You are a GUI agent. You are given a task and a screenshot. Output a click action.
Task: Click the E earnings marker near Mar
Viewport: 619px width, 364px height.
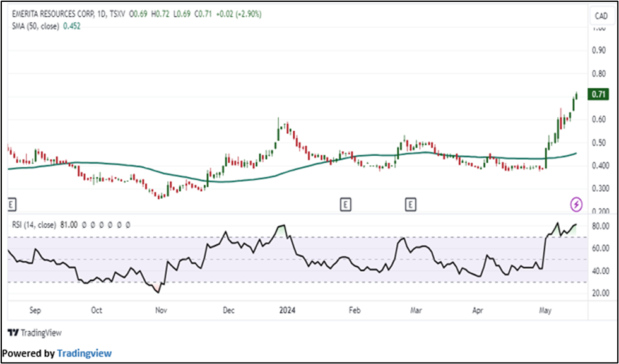click(411, 204)
